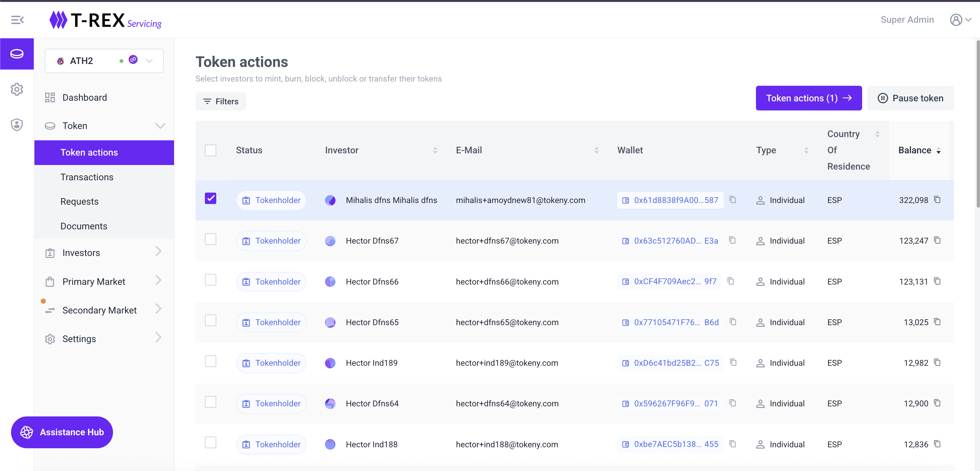Screen dimensions: 980x471
Task: Select the Hector Dfns66 row checkbox
Action: pyautogui.click(x=210, y=280)
